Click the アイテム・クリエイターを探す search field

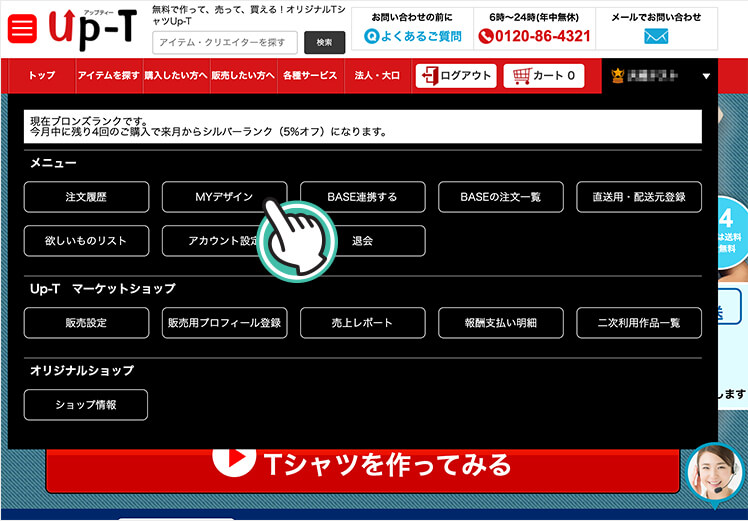[225, 42]
